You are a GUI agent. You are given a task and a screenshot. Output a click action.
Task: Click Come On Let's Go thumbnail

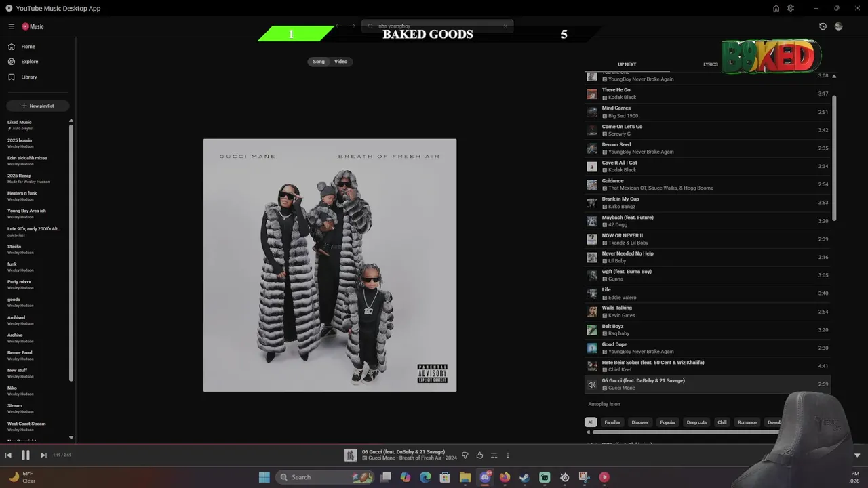[592, 130]
